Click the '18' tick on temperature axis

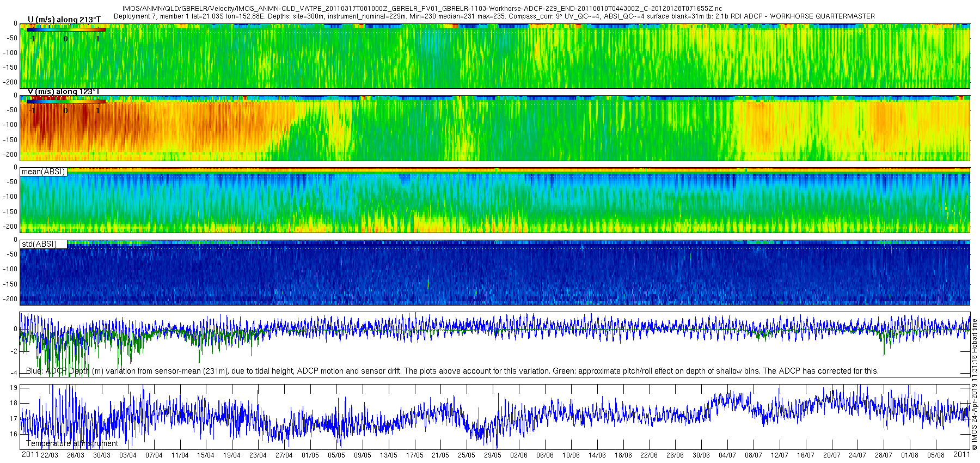(14, 403)
